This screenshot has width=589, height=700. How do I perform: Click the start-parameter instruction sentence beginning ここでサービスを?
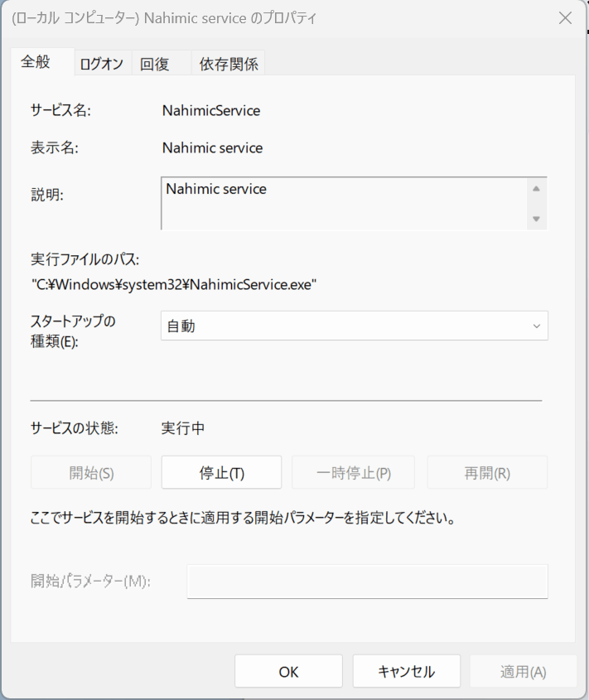[x=243, y=518]
